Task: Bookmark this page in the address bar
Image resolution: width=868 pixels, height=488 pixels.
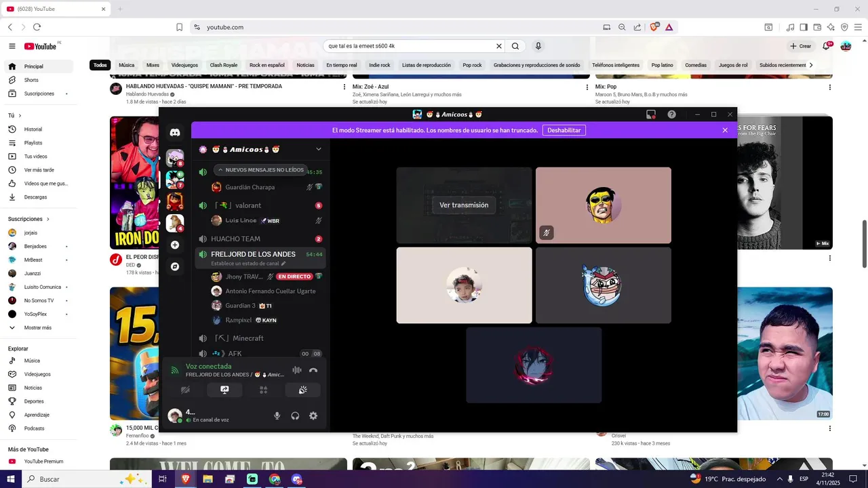Action: coord(180,27)
